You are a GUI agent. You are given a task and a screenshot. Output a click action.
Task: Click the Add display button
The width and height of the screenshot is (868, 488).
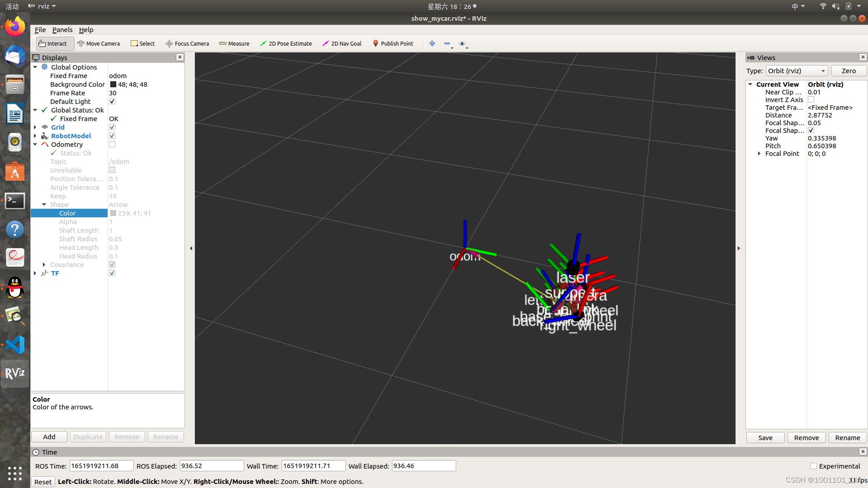49,437
